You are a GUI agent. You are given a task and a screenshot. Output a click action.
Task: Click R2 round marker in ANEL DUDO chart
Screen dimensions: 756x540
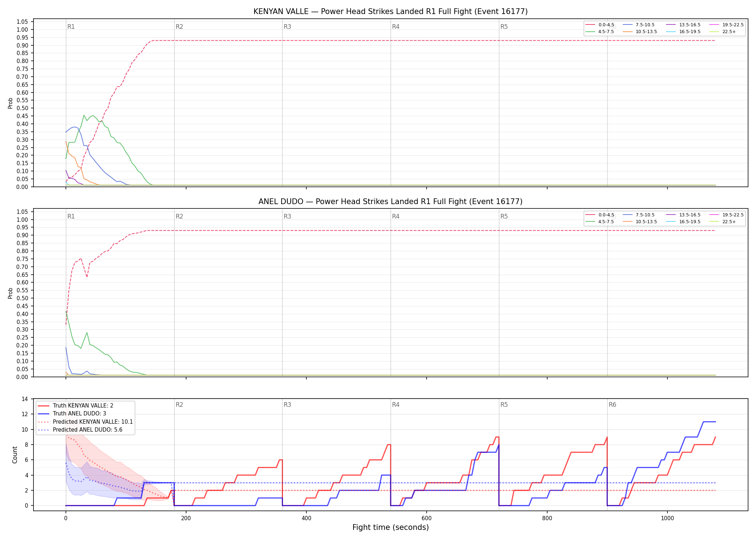[x=179, y=216]
